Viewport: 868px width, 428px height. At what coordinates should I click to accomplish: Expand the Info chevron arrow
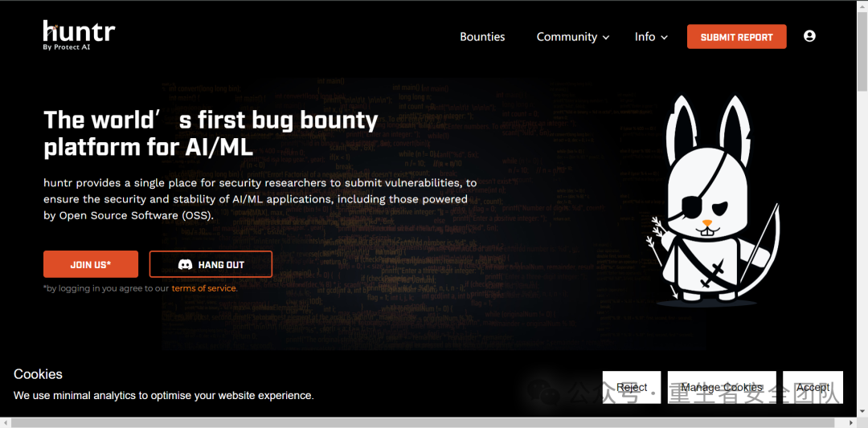(665, 38)
